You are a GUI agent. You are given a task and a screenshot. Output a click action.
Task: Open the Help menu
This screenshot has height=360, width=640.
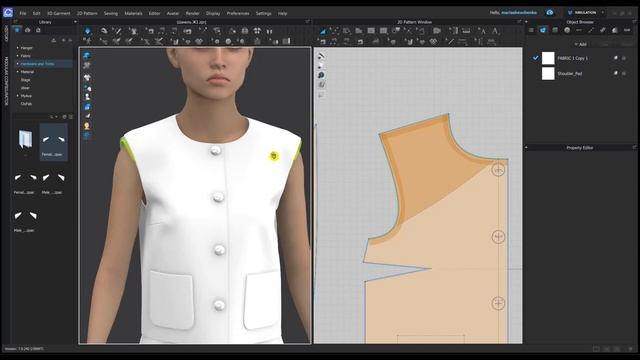pyautogui.click(x=282, y=13)
